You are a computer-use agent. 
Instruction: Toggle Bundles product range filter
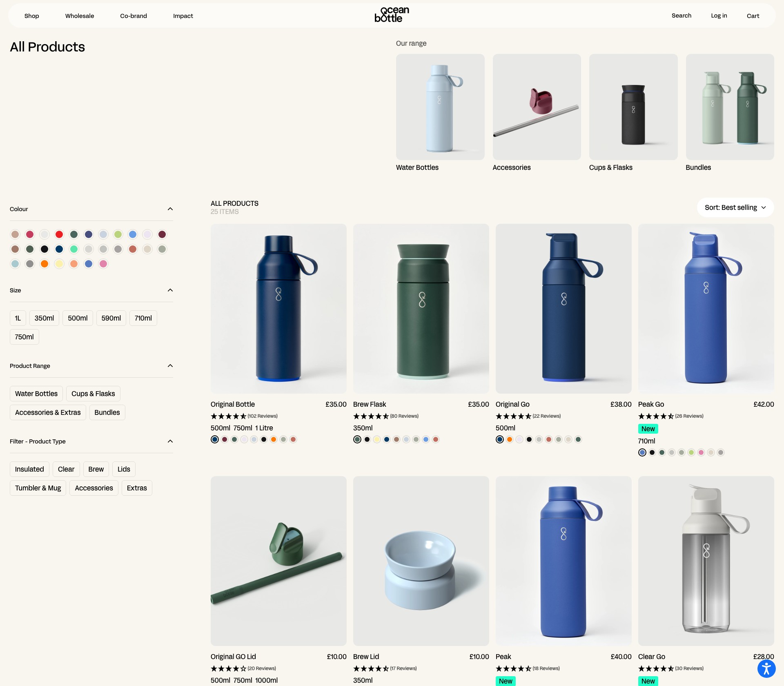107,412
